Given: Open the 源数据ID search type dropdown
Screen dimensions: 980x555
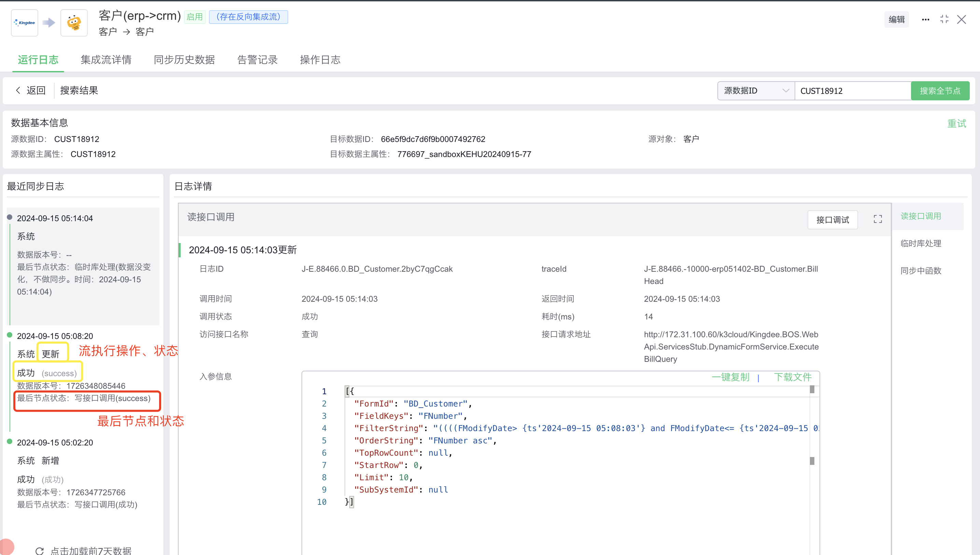Looking at the screenshot, I should [756, 91].
